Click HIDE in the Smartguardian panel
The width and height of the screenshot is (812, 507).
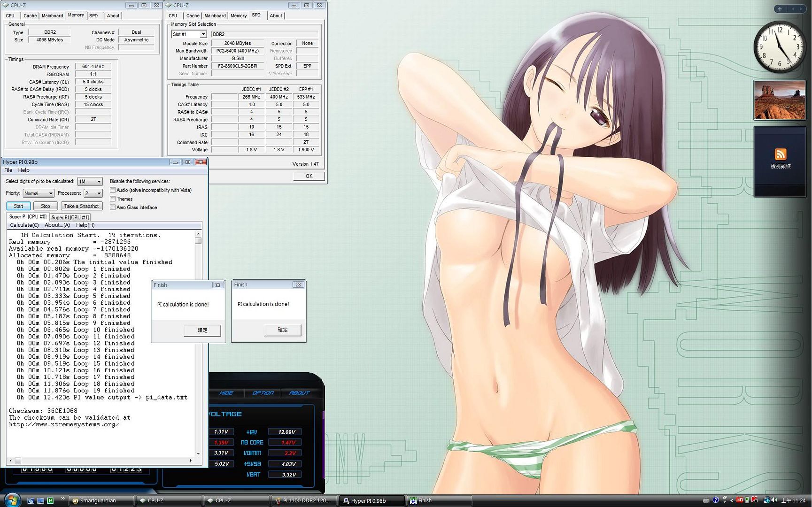[x=226, y=393]
